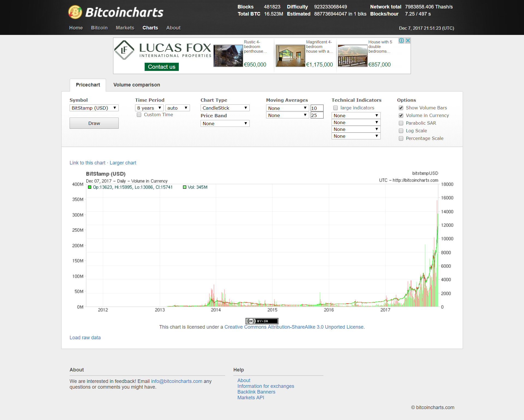Open second Technical Indicators dropdown
The width and height of the screenshot is (524, 420).
coord(356,122)
